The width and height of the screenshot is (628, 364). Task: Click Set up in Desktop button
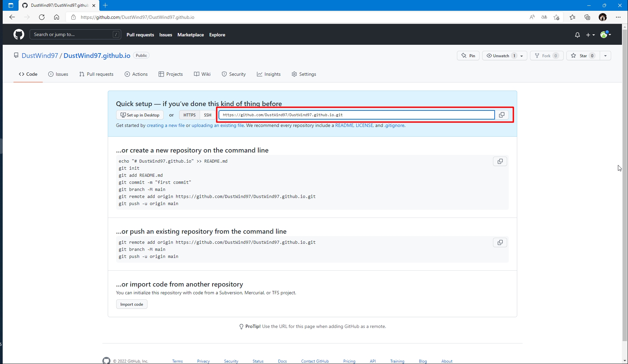[140, 115]
